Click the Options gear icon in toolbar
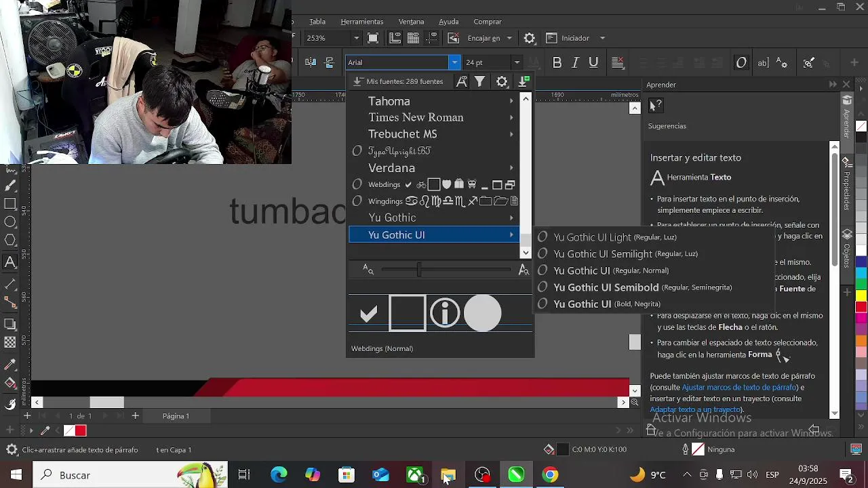The width and height of the screenshot is (868, 488). (530, 38)
